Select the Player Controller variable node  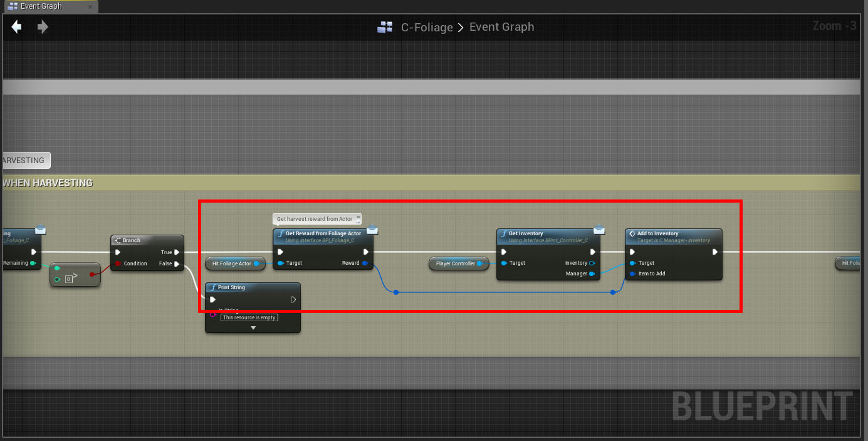(x=456, y=263)
